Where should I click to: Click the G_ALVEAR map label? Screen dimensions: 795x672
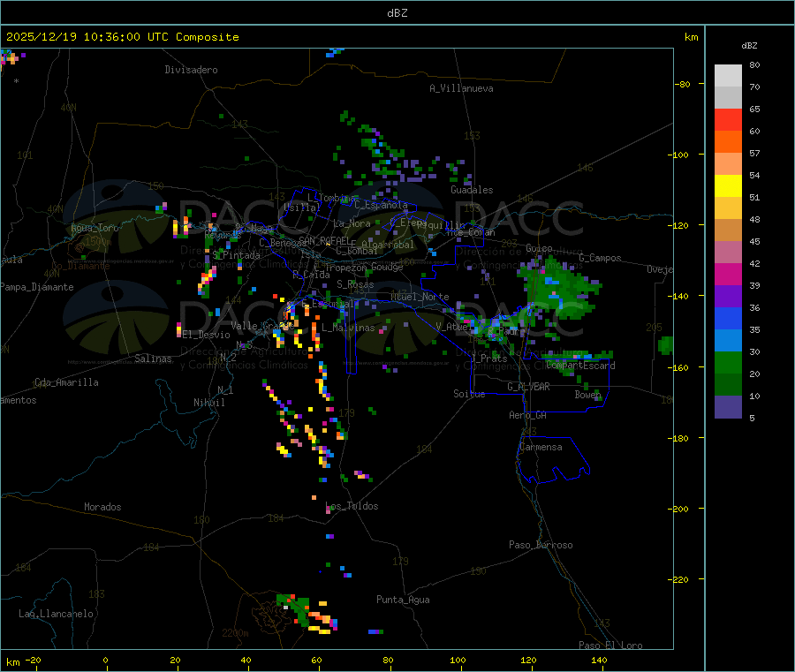(528, 387)
